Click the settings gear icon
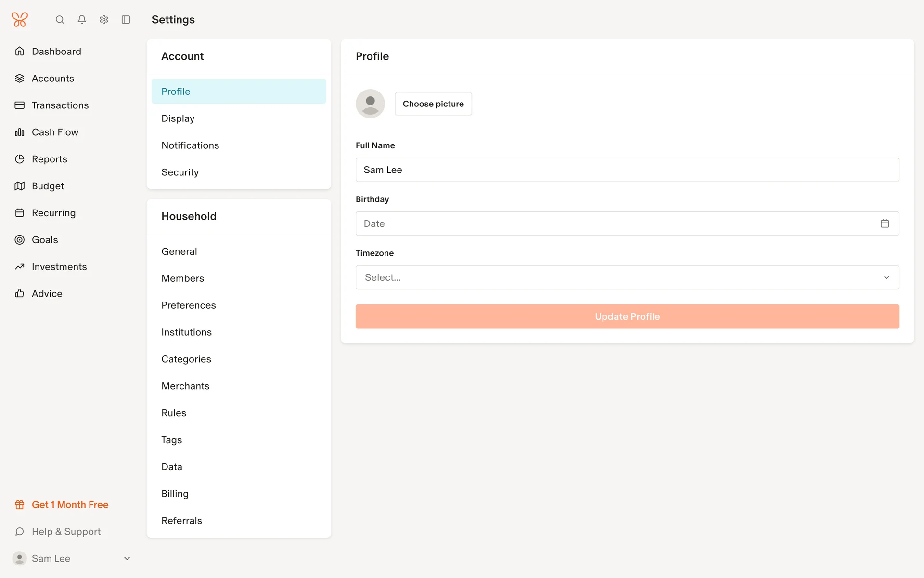This screenshot has width=924, height=578. click(x=104, y=20)
